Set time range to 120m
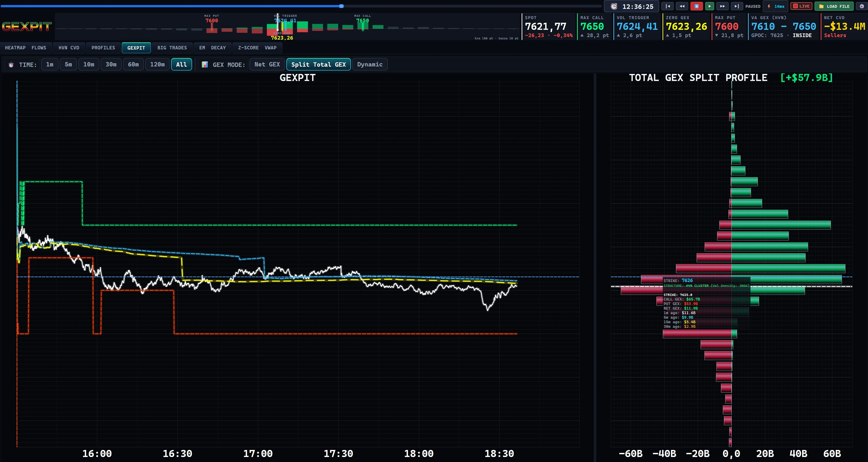The width and height of the screenshot is (868, 462). pyautogui.click(x=157, y=64)
